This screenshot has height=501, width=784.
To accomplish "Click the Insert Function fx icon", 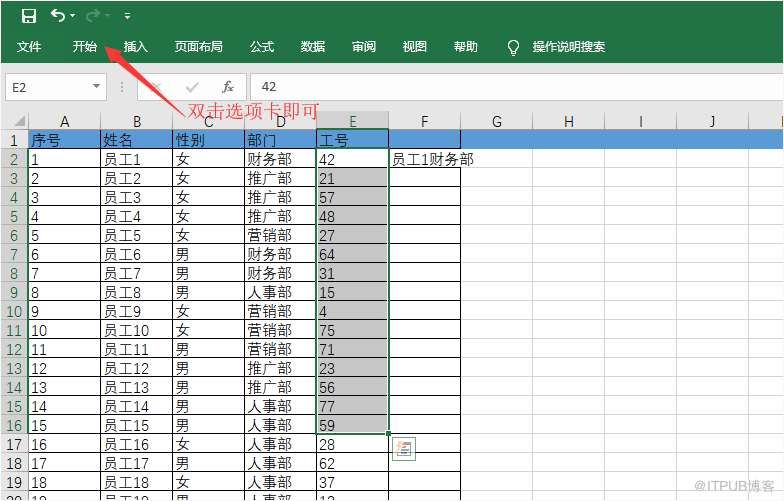I will [228, 87].
